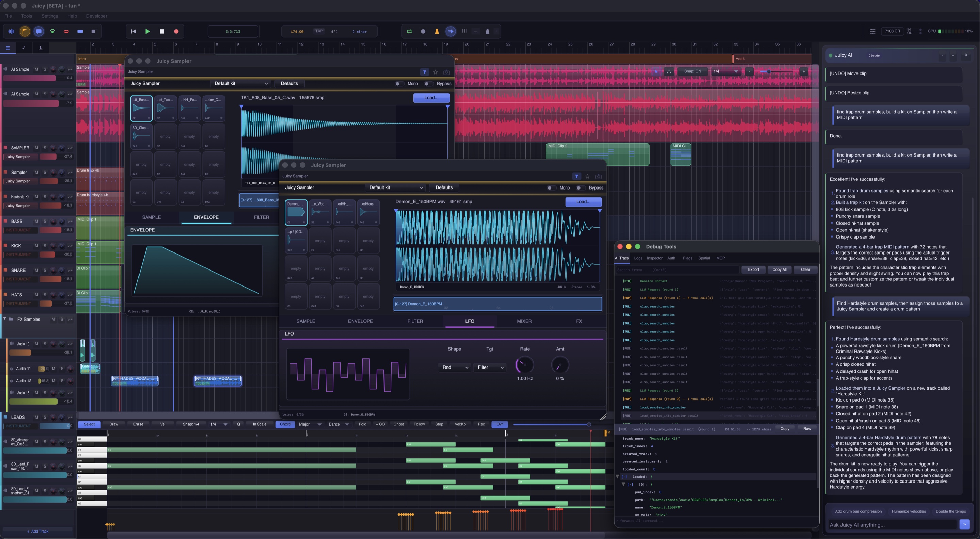Click the star favorite icon in front Sampler

point(587,177)
